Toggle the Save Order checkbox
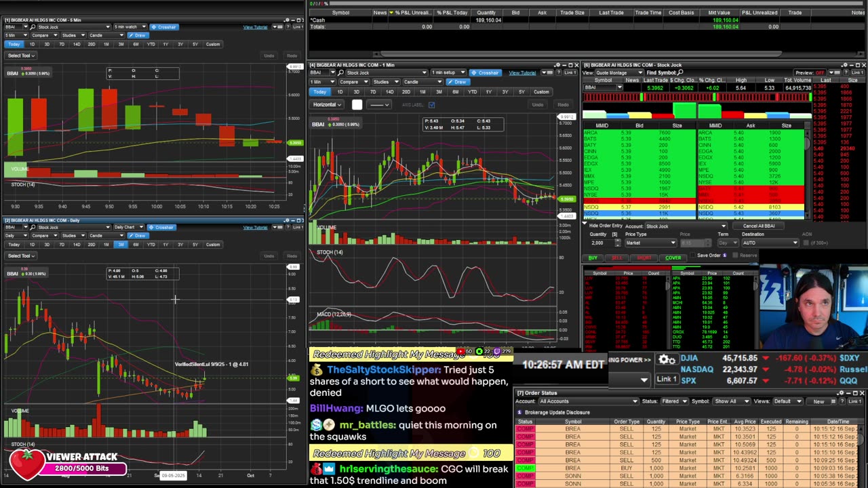The height and width of the screenshot is (488, 868). pos(693,256)
